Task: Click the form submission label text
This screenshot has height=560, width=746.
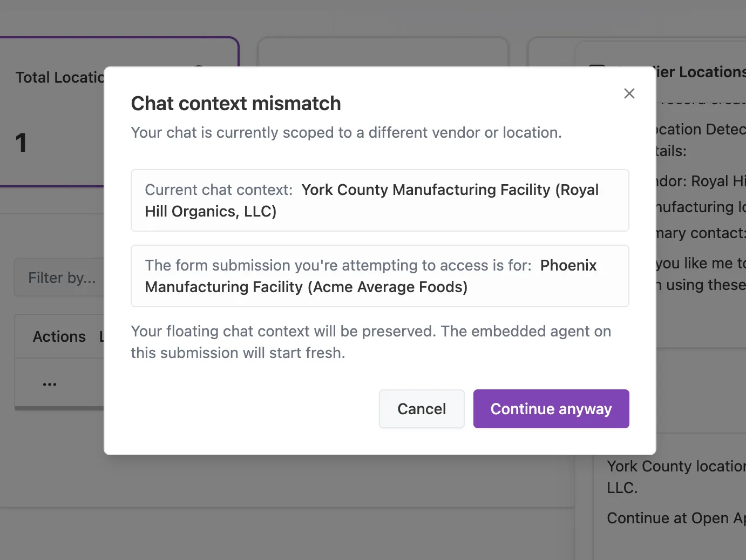Action: (338, 265)
